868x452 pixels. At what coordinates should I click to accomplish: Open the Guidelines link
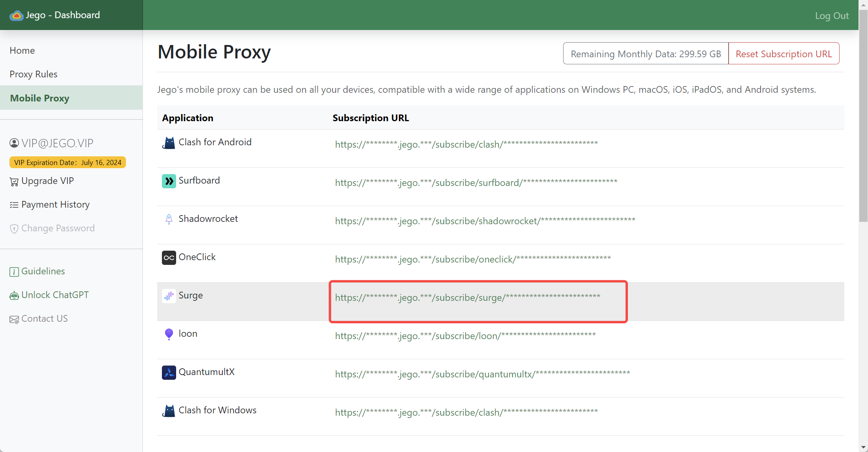click(x=43, y=271)
